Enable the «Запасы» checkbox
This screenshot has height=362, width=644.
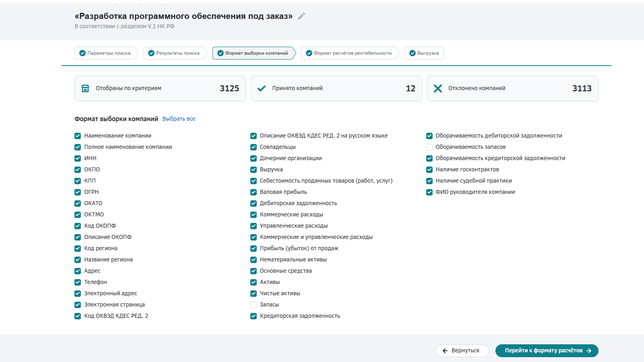pyautogui.click(x=253, y=305)
